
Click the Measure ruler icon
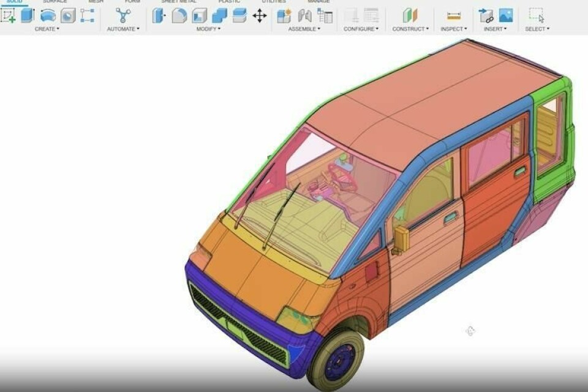pos(454,15)
